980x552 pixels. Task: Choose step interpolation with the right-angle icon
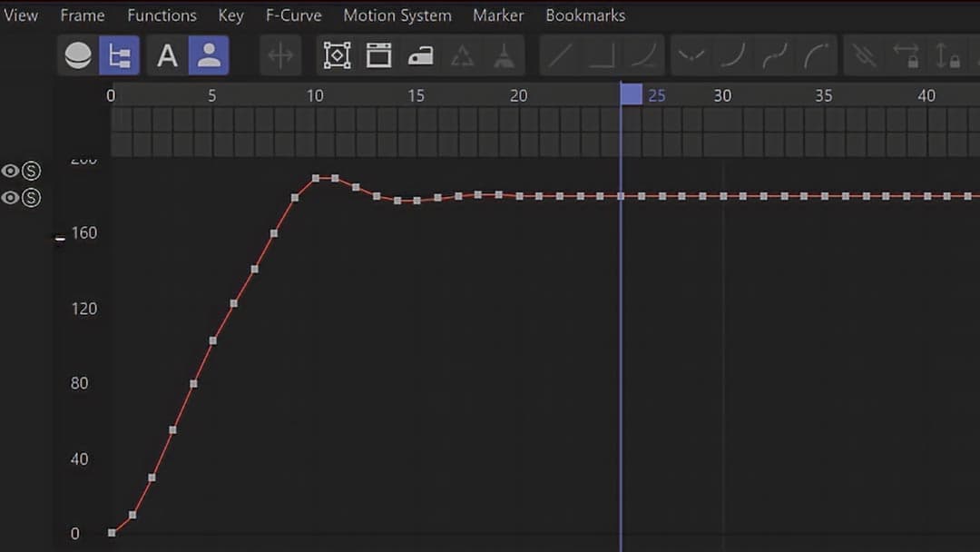click(x=602, y=56)
